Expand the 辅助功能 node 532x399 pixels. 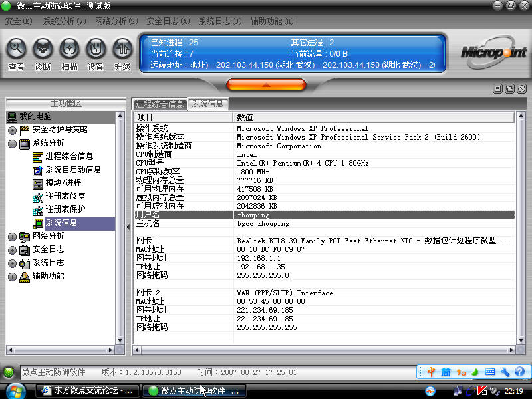pos(12,277)
